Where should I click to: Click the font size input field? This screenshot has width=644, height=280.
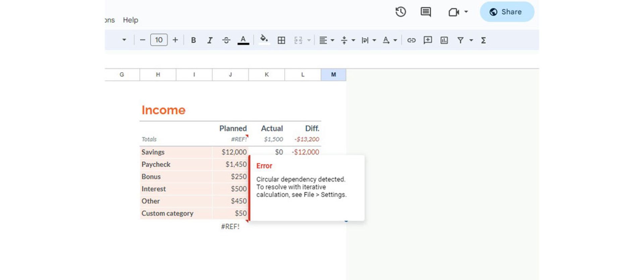click(159, 40)
